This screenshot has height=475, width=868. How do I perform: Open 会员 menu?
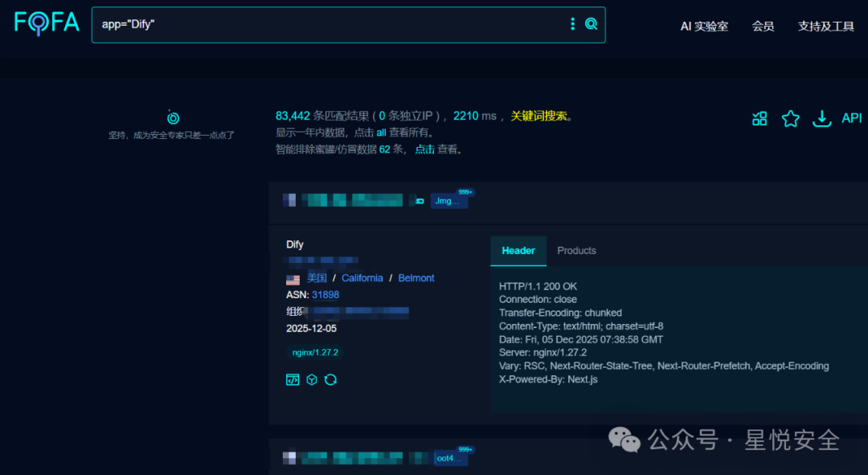pyautogui.click(x=762, y=26)
